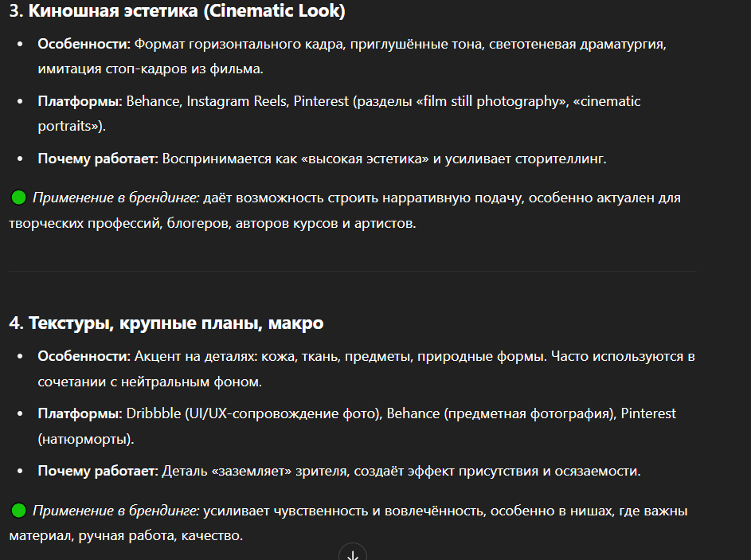Image resolution: width=751 pixels, height=560 pixels.
Task: Click the heading "3. Киношная эстетика (Cinematic Look)"
Action: pos(178,12)
